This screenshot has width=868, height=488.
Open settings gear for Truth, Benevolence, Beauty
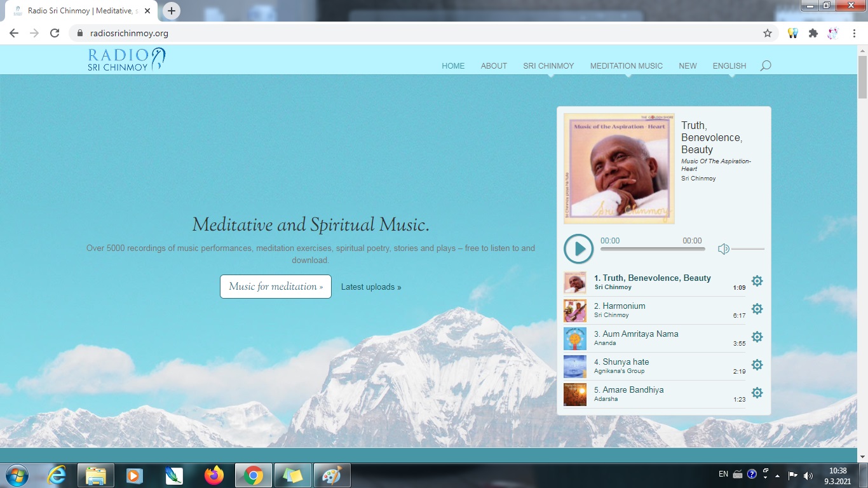pos(757,281)
